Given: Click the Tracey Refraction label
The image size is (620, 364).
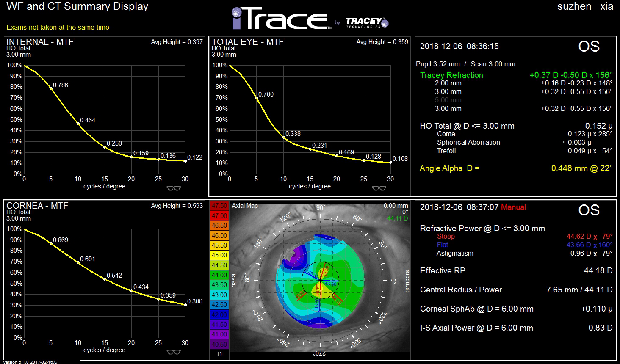Looking at the screenshot, I should (451, 75).
